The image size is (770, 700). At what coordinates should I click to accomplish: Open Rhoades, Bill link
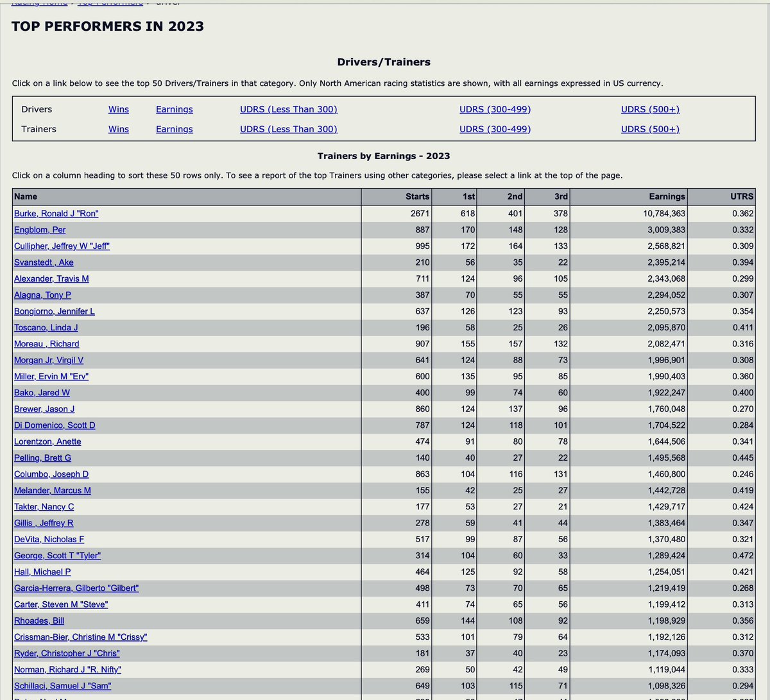tap(39, 620)
